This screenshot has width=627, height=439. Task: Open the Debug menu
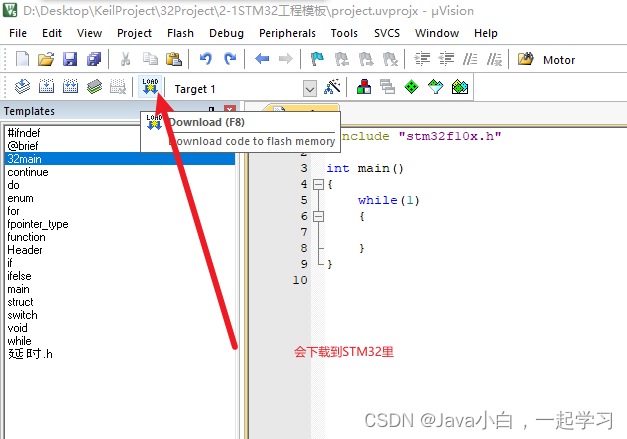click(226, 33)
